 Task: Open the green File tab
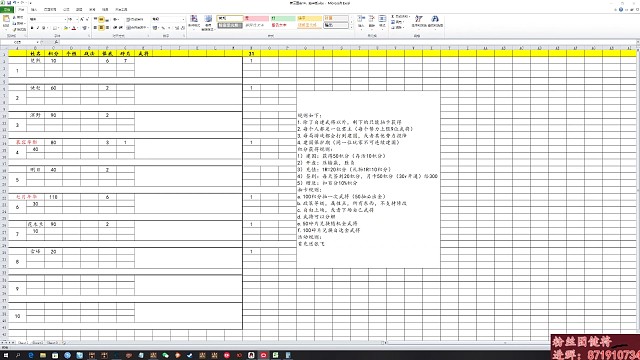pyautogui.click(x=7, y=9)
